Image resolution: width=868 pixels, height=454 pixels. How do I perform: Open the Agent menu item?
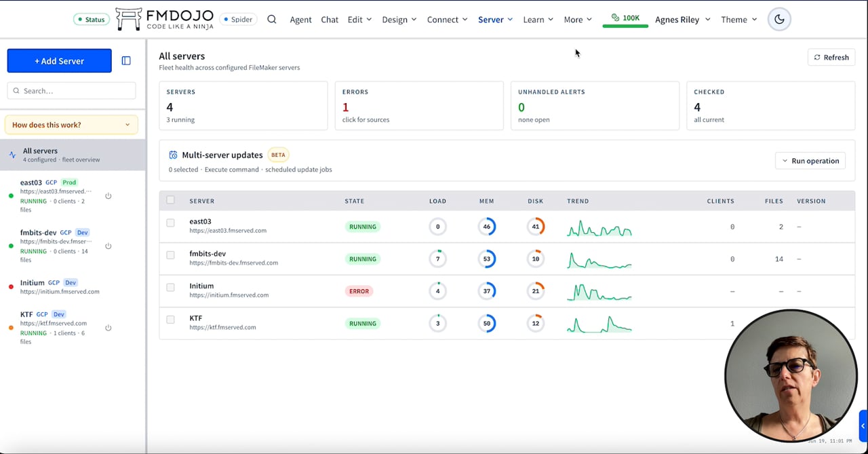300,19
